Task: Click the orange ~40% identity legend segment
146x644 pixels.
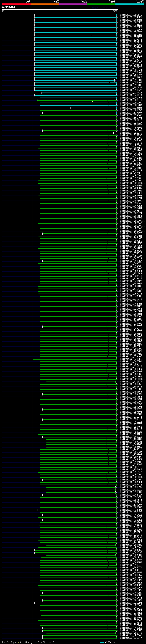Action: coord(45,4)
